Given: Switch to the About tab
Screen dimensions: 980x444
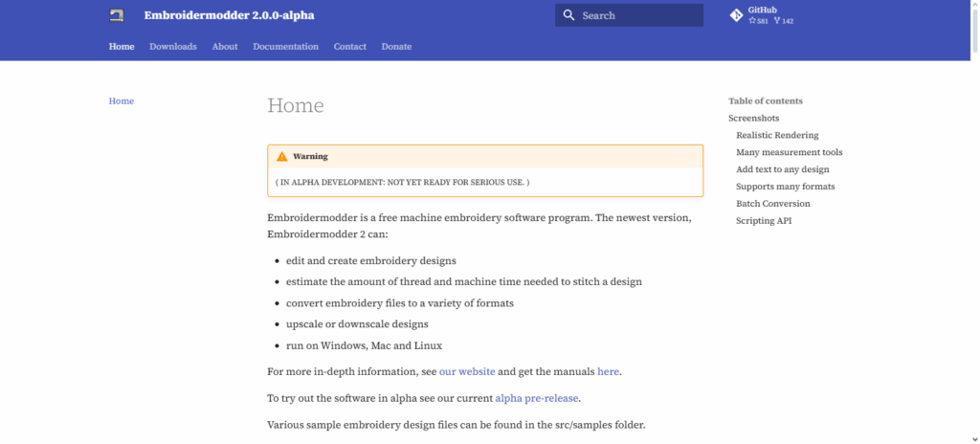Looking at the screenshot, I should tap(225, 47).
